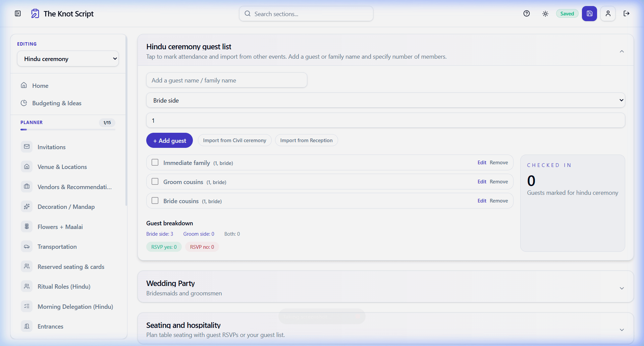Open the user profile icon
Image resolution: width=644 pixels, height=346 pixels.
pyautogui.click(x=608, y=13)
